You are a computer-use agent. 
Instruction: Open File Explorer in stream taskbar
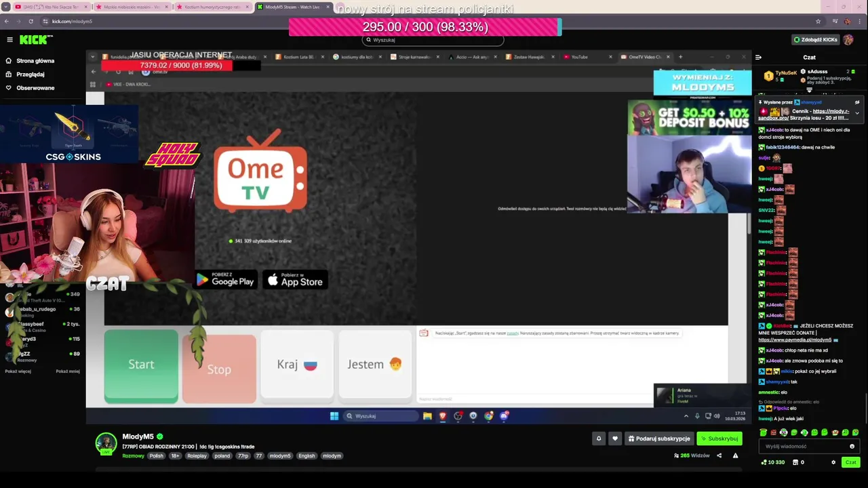[x=427, y=415]
